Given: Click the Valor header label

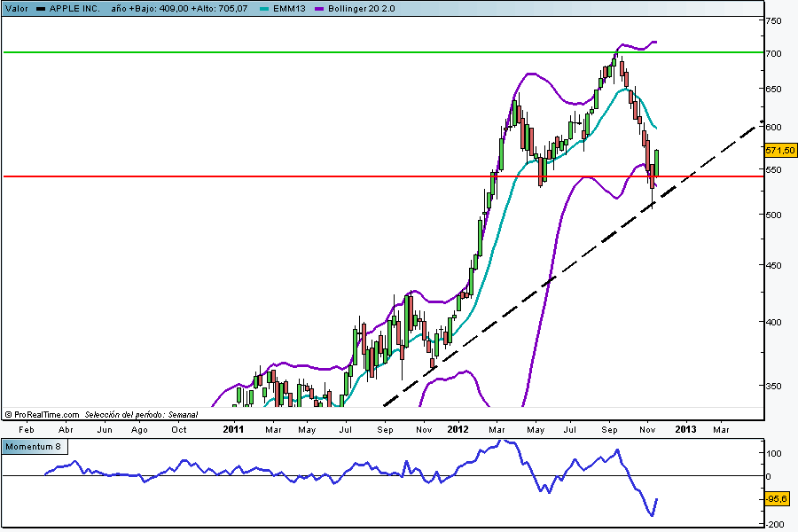Looking at the screenshot, I should click(x=16, y=8).
